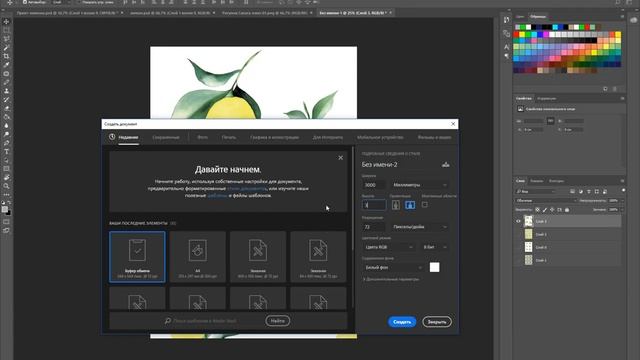Select the Brush tool
Image resolution: width=640 pixels, height=360 pixels.
(x=6, y=82)
